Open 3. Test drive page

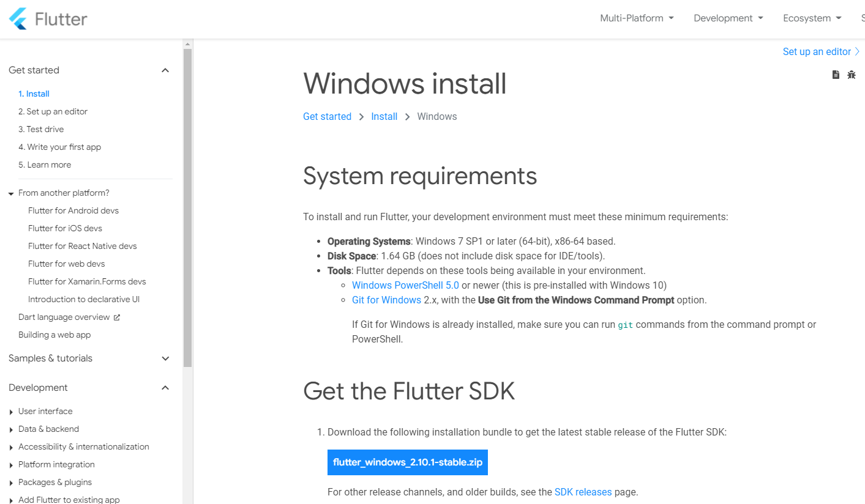[41, 129]
